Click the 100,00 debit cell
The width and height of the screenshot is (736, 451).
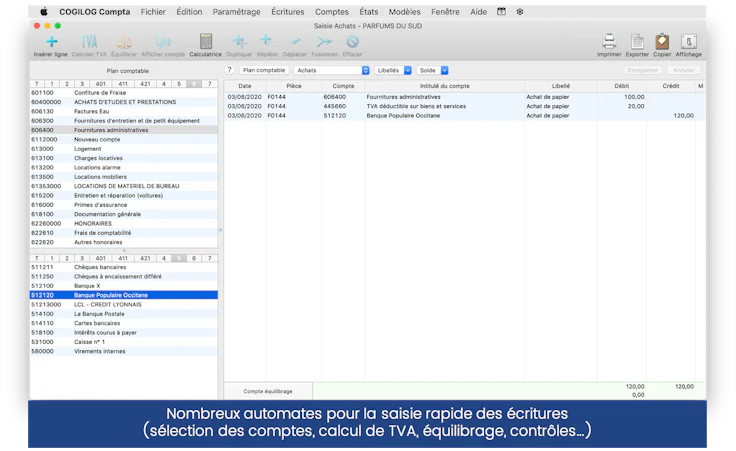(x=621, y=97)
